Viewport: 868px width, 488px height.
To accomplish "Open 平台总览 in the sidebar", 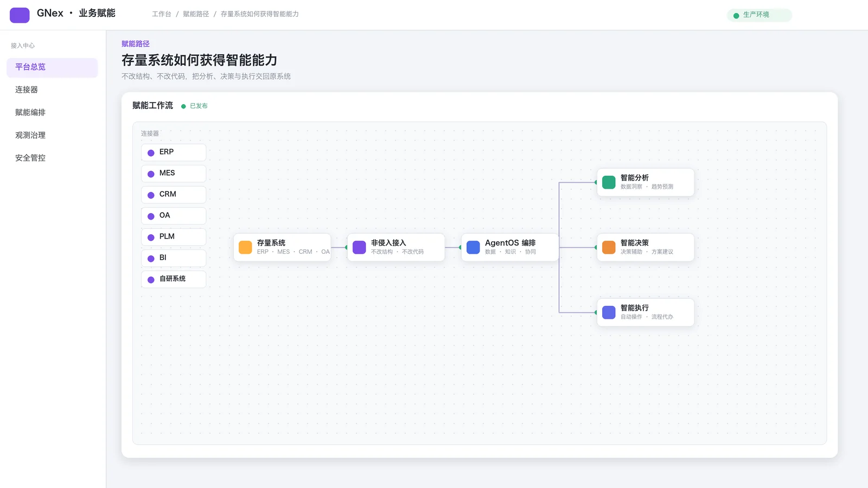I will pyautogui.click(x=52, y=67).
